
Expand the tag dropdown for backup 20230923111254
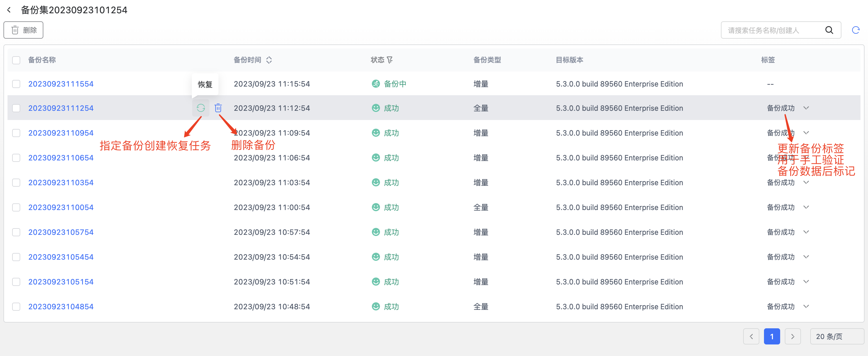806,108
